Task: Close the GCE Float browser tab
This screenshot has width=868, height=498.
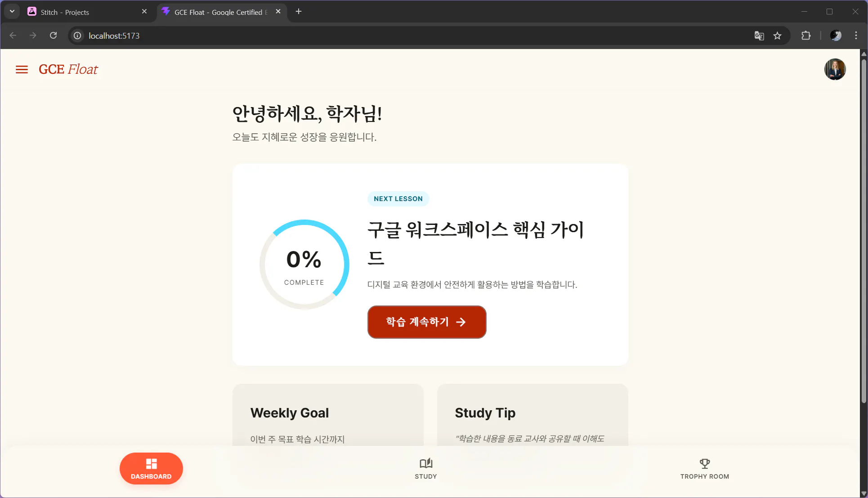Action: (278, 12)
